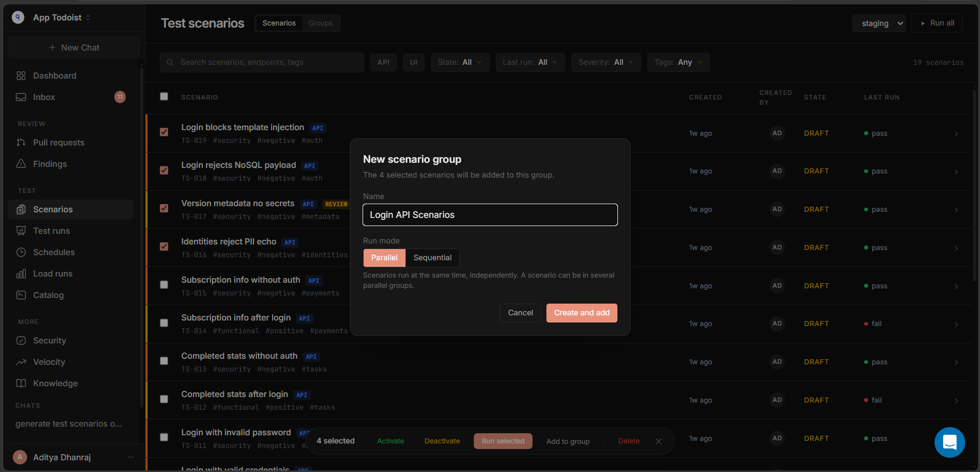Uncheck Version metadata no secrets checkbox
The image size is (980, 472).
[x=164, y=208]
